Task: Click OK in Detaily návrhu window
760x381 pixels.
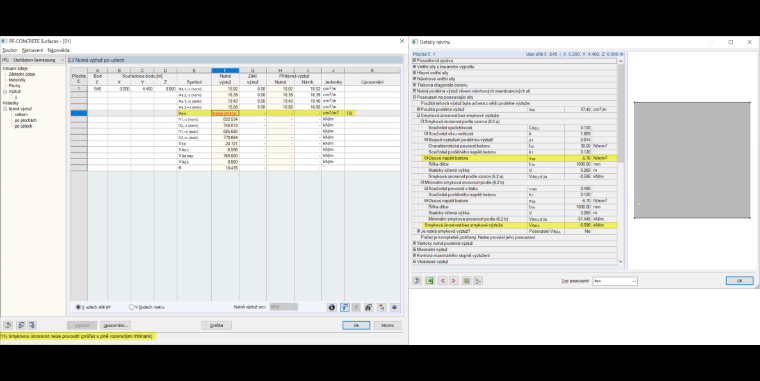Action: coord(739,281)
